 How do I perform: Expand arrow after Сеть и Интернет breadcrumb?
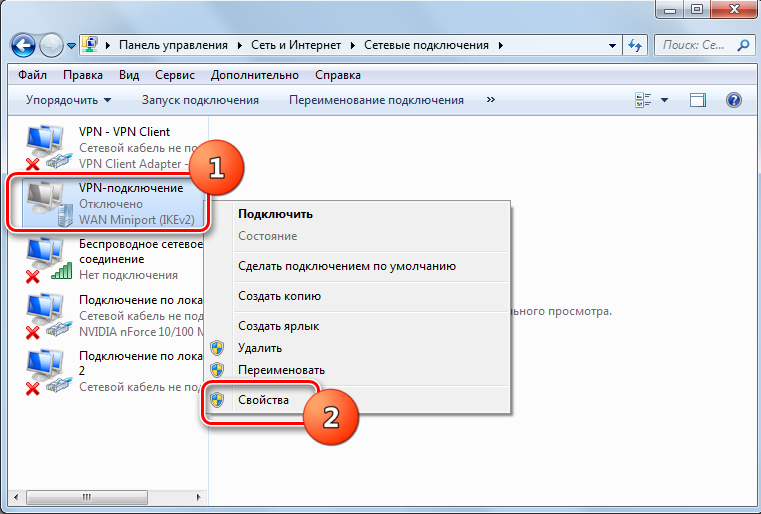353,45
